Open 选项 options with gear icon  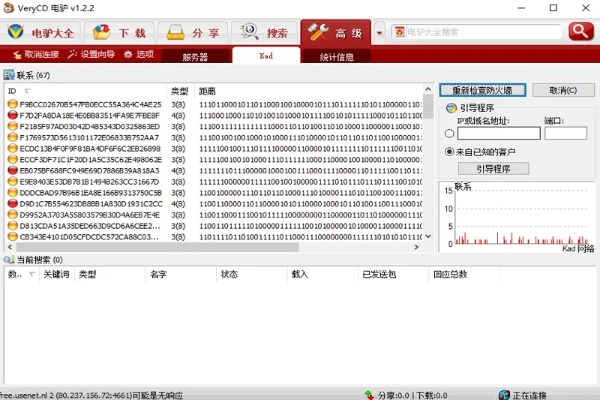(139, 54)
